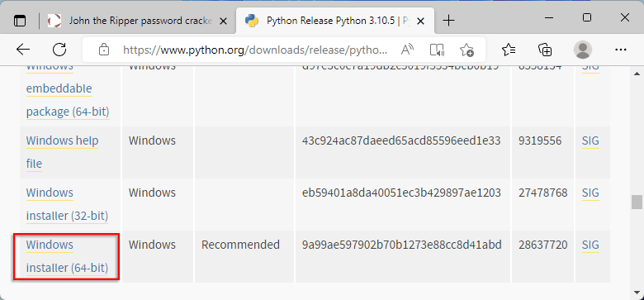Click the scrollbar down arrow

coord(637,293)
